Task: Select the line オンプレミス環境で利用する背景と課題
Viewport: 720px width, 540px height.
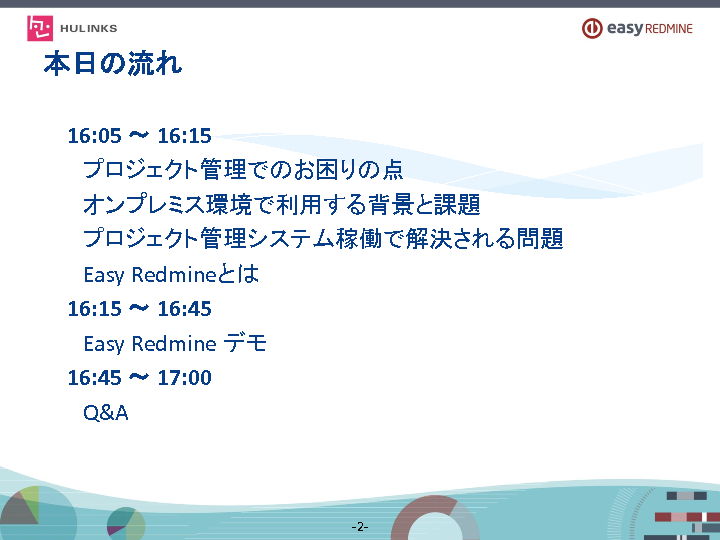Action: [x=282, y=205]
